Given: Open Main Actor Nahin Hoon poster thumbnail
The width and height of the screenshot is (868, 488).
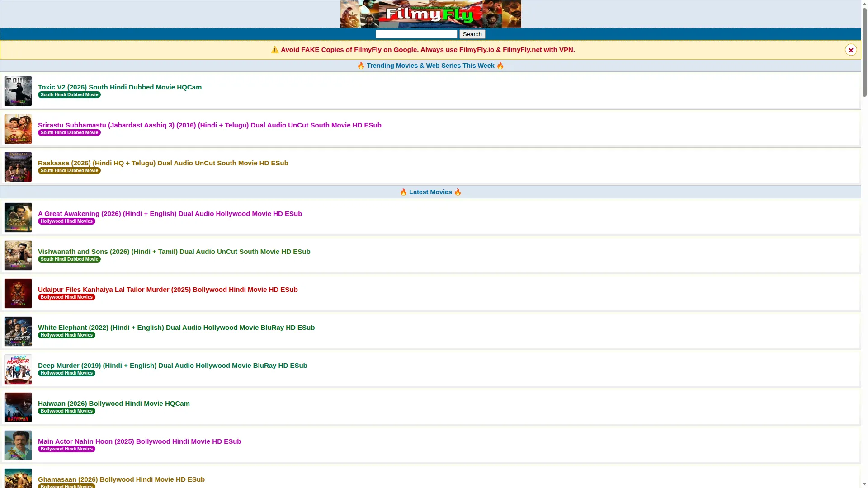Looking at the screenshot, I should pyautogui.click(x=18, y=445).
